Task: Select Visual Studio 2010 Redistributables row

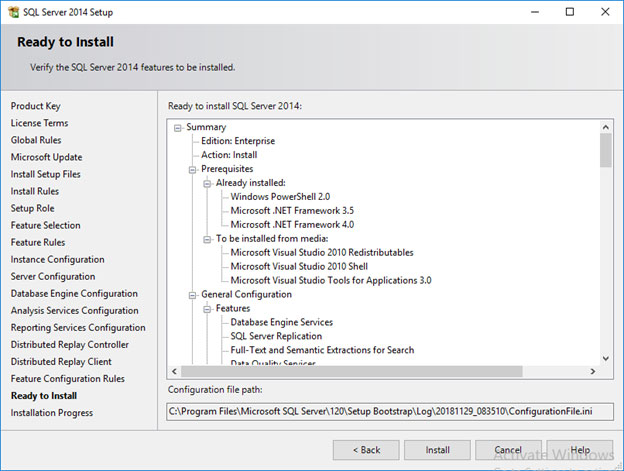Action: coord(322,253)
